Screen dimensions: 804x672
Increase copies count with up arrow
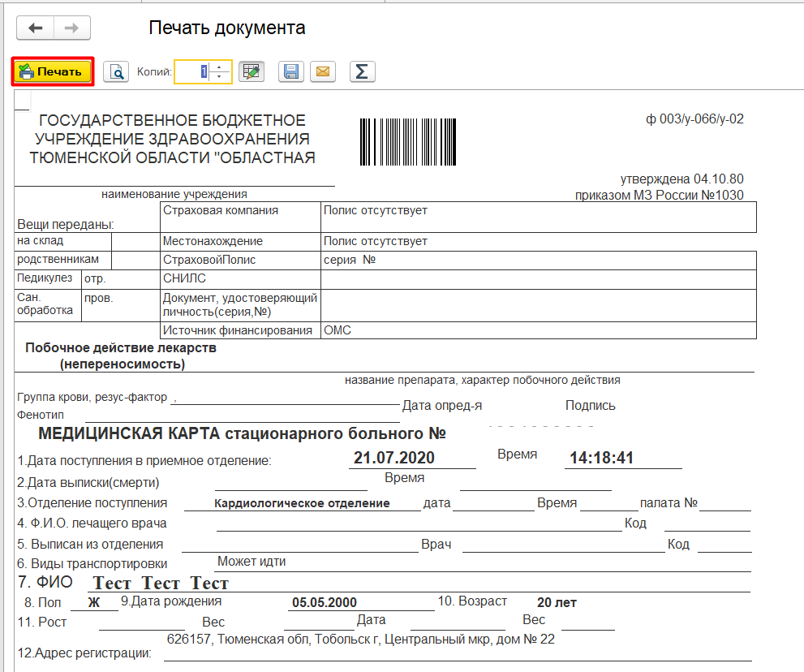coord(220,67)
